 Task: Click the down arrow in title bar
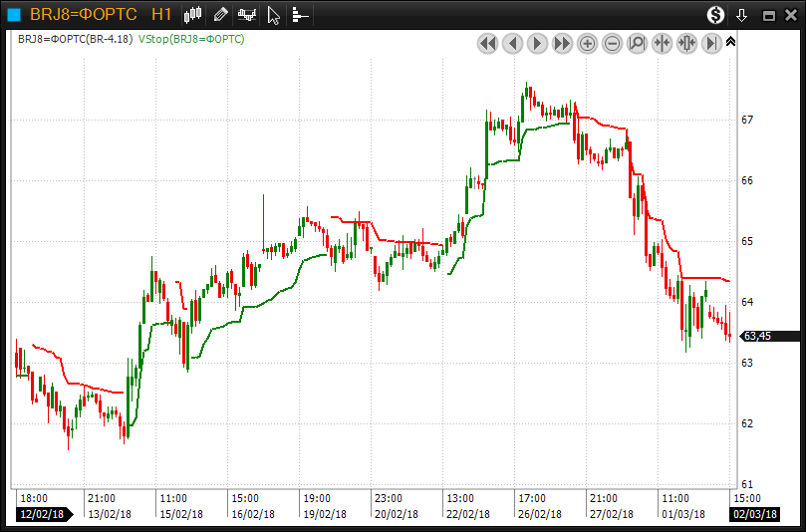[x=741, y=15]
